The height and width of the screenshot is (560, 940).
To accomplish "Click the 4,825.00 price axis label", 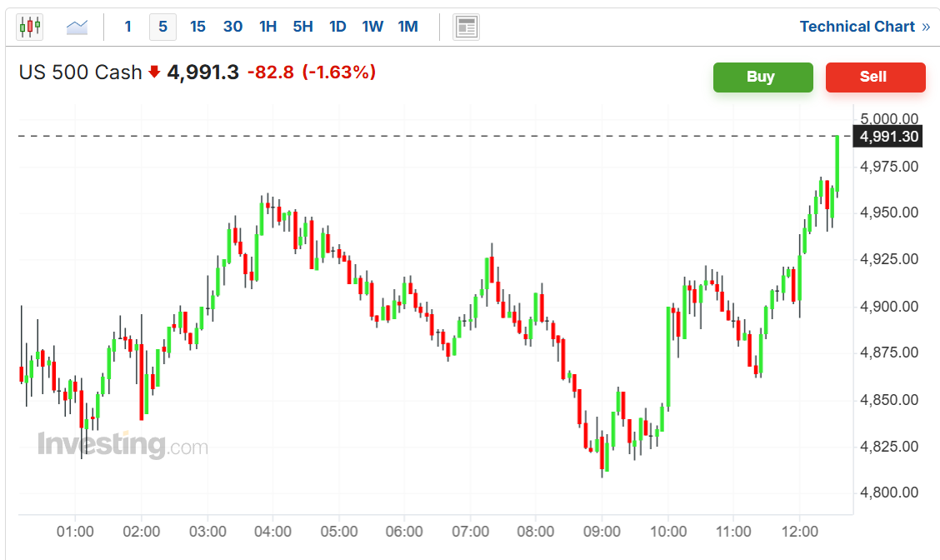I will pos(889,447).
